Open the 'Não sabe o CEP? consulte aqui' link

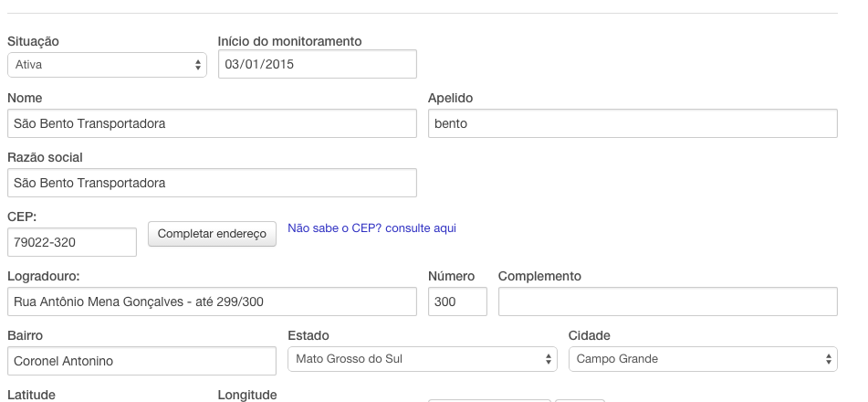(x=372, y=228)
